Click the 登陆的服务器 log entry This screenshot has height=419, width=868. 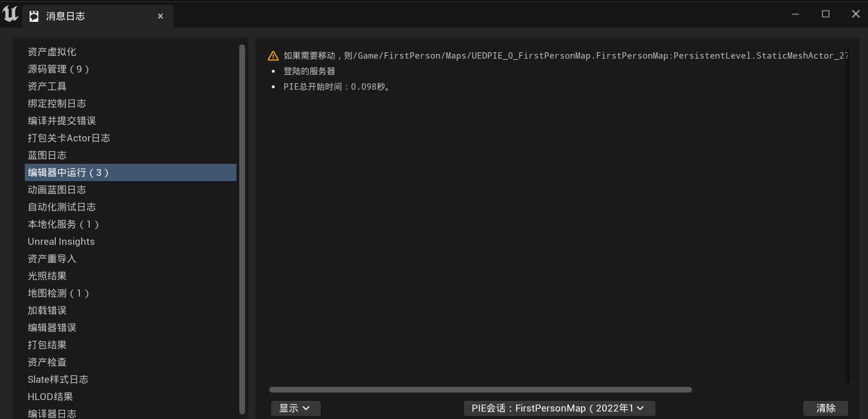coord(309,71)
